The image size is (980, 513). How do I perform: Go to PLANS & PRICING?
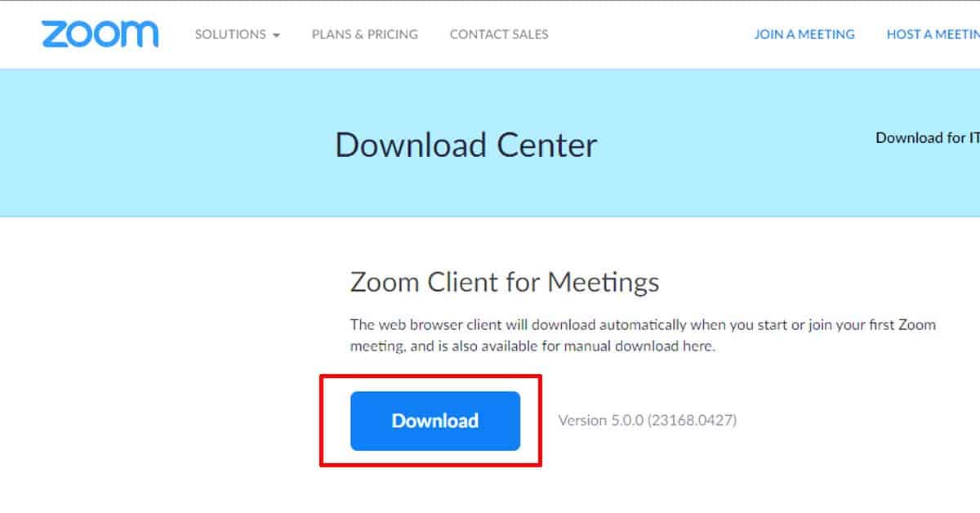(365, 34)
